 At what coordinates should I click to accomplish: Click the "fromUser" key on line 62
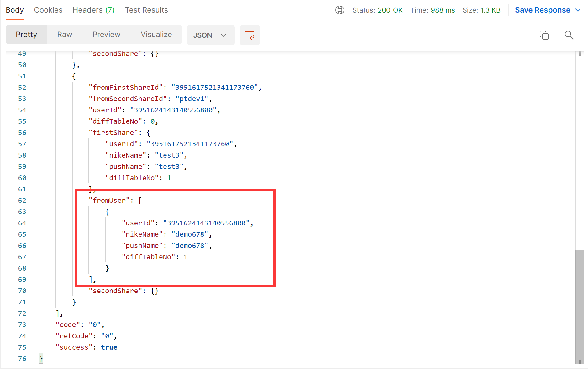click(x=109, y=200)
